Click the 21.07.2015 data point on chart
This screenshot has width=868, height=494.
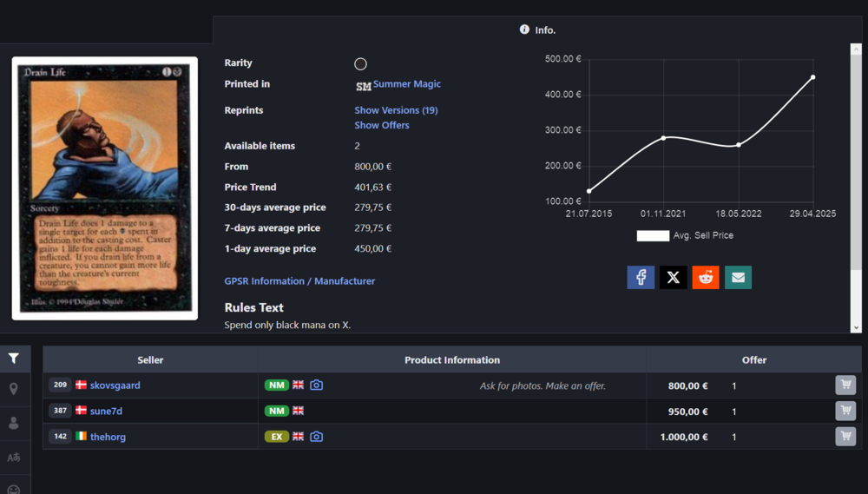point(589,191)
